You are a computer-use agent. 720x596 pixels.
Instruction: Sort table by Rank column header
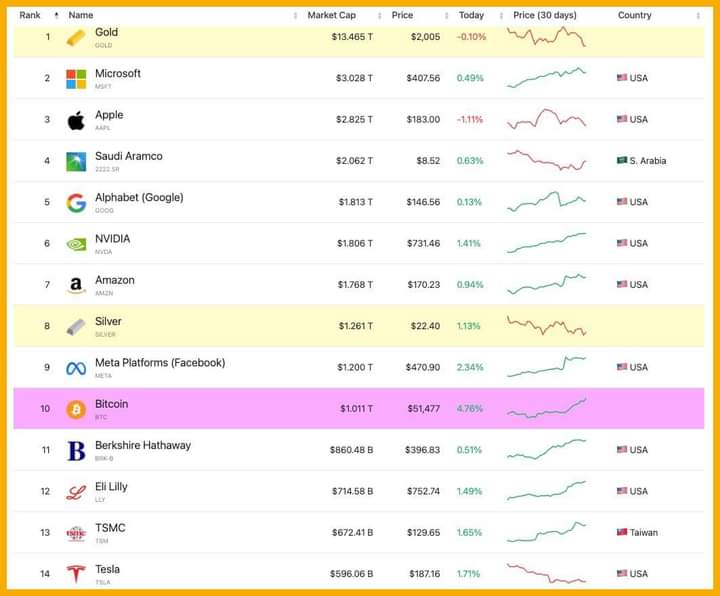click(x=30, y=15)
